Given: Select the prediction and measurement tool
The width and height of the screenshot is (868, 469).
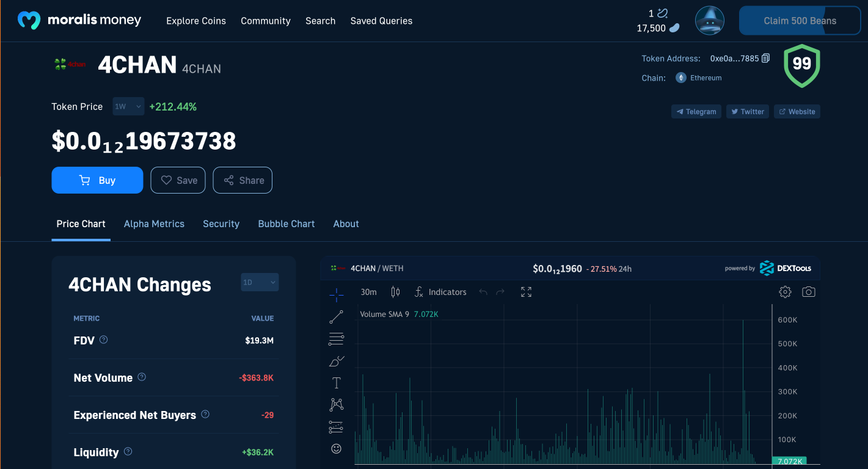Looking at the screenshot, I should (x=337, y=427).
